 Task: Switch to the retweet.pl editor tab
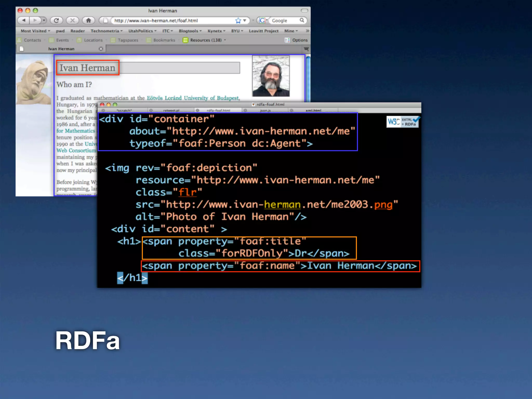pos(171,110)
